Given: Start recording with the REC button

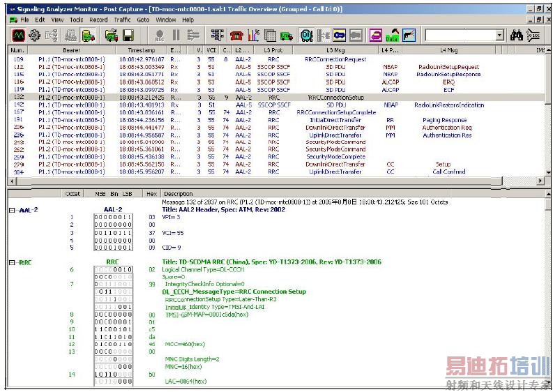Looking at the screenshot, I should (160, 36).
